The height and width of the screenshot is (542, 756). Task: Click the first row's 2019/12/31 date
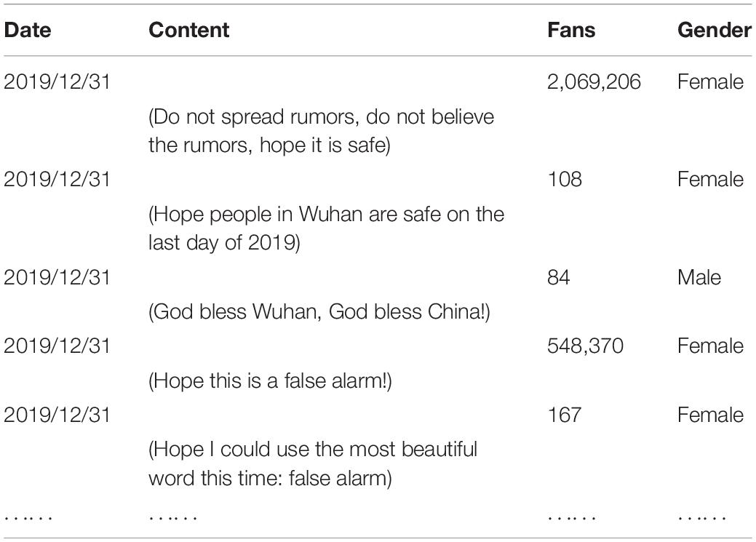(x=57, y=82)
